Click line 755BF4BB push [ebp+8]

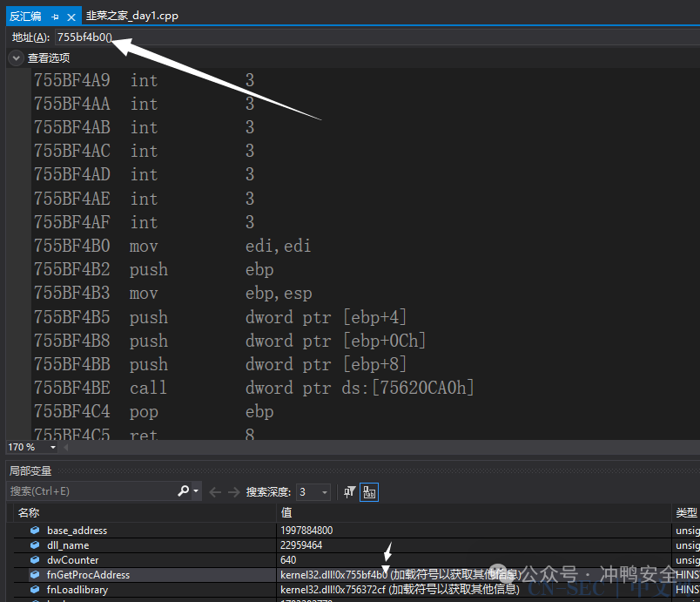[220, 364]
